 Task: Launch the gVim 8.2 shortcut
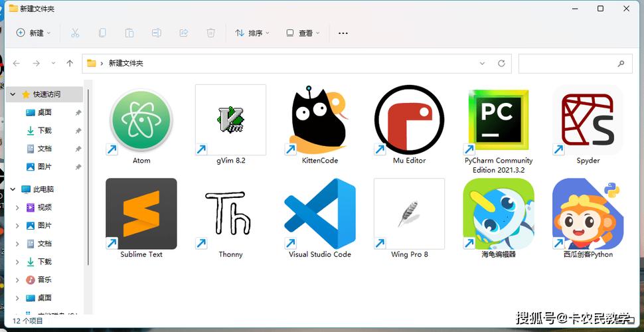point(230,120)
